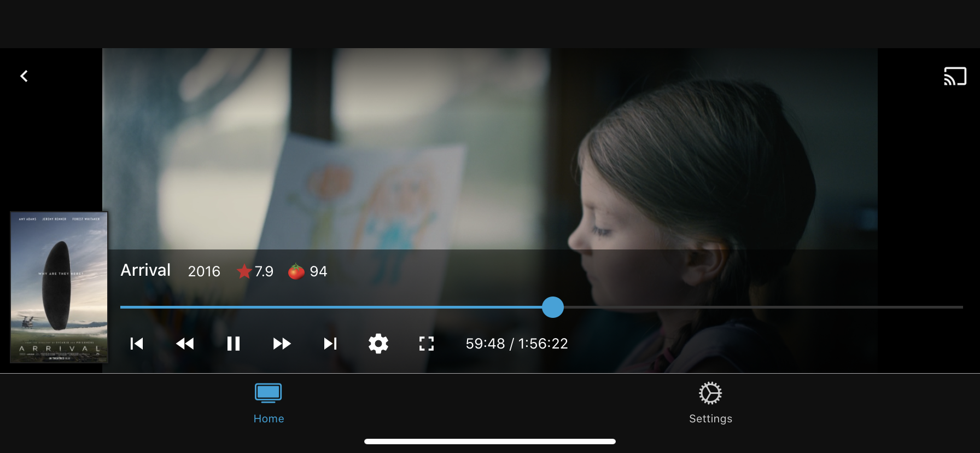Click the tomato 94 score icon
The height and width of the screenshot is (453, 980).
(x=307, y=271)
